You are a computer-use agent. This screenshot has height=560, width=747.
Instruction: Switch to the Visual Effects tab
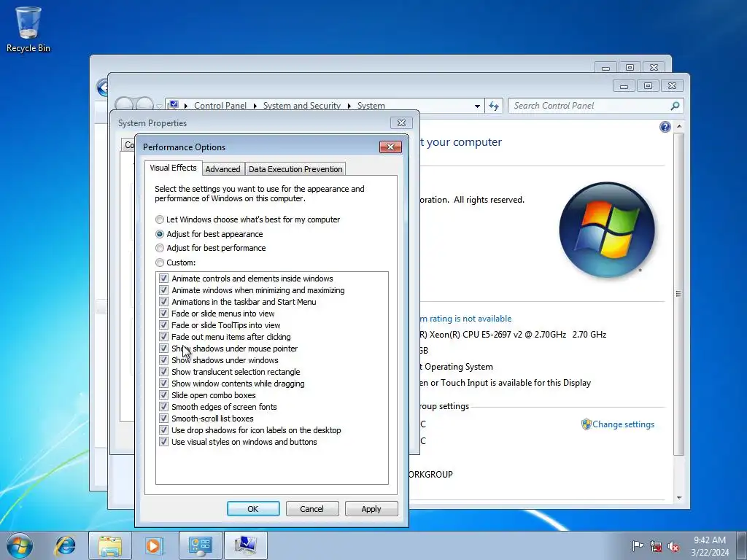coord(173,168)
